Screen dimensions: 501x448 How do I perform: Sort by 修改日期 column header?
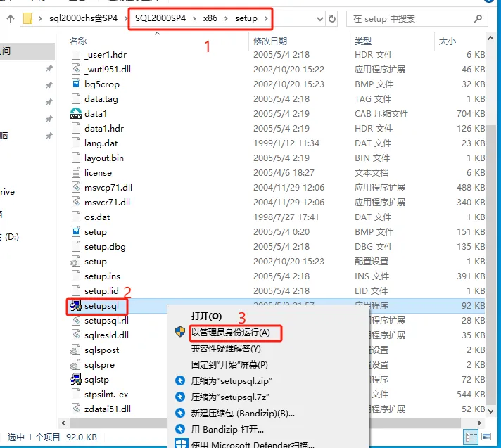270,41
